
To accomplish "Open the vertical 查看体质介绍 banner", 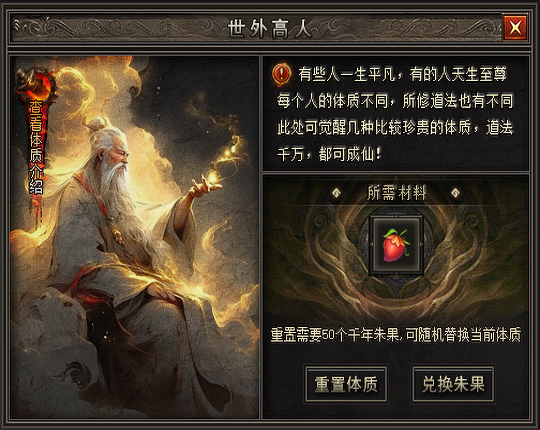I will [x=36, y=147].
